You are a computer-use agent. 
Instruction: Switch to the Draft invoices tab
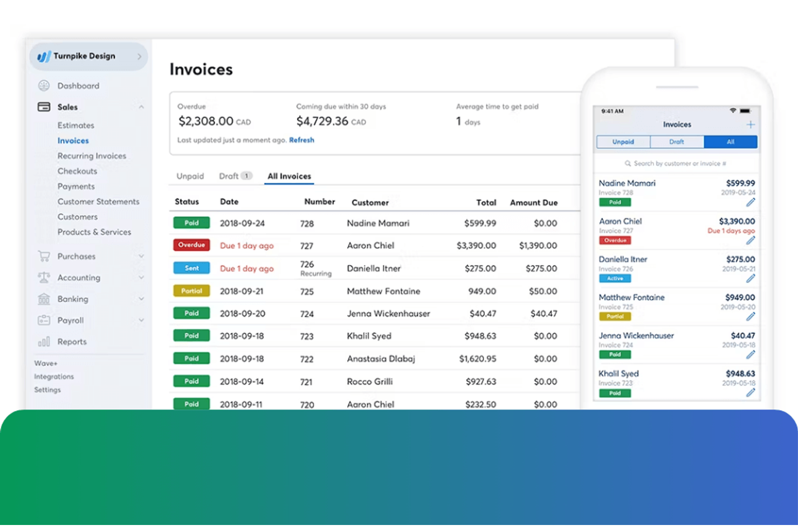[x=229, y=176]
